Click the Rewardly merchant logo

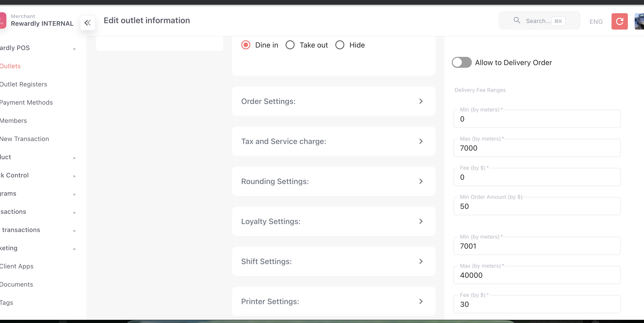[x=3, y=20]
